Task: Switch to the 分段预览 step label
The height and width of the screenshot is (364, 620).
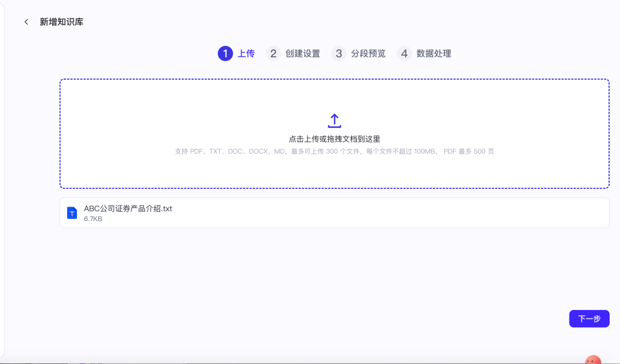Action: [368, 53]
